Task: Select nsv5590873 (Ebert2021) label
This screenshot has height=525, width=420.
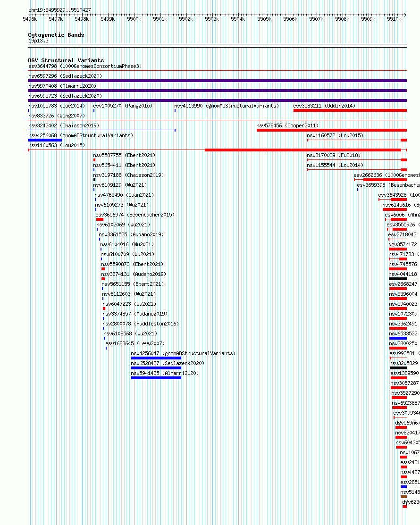Action: click(132, 264)
